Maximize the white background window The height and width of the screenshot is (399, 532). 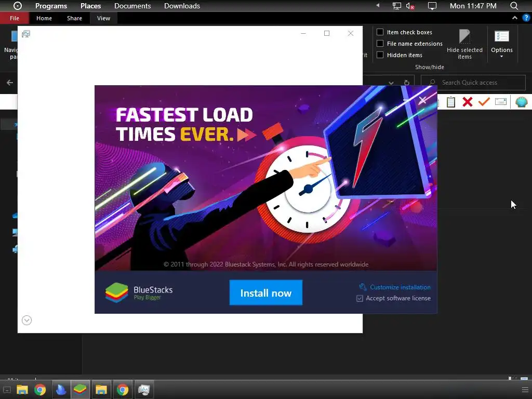tap(327, 33)
